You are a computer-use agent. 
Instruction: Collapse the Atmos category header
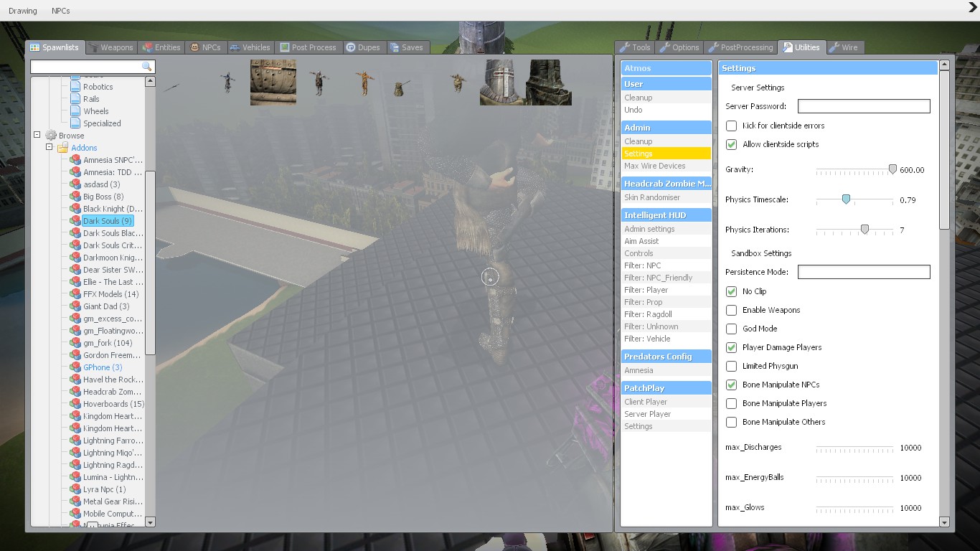(666, 68)
